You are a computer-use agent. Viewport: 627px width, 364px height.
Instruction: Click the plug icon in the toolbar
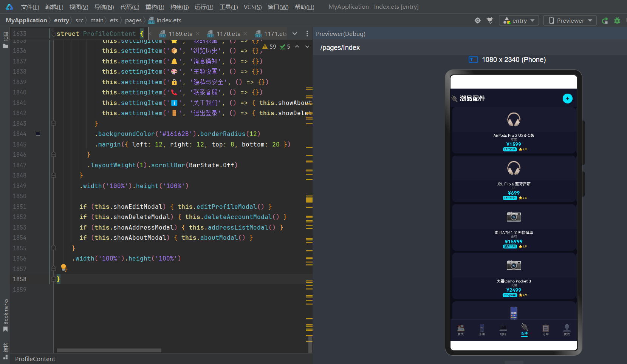[490, 20]
